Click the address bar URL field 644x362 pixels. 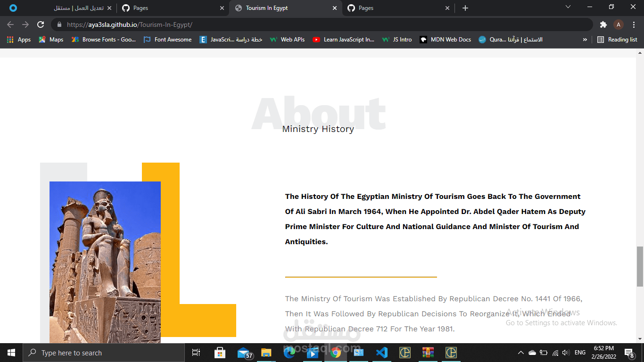point(322,25)
